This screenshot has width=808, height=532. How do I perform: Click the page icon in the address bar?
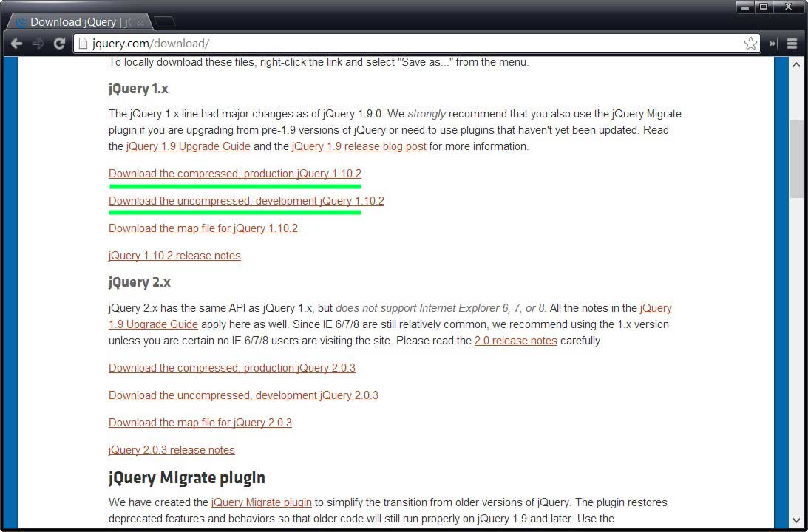(83, 44)
